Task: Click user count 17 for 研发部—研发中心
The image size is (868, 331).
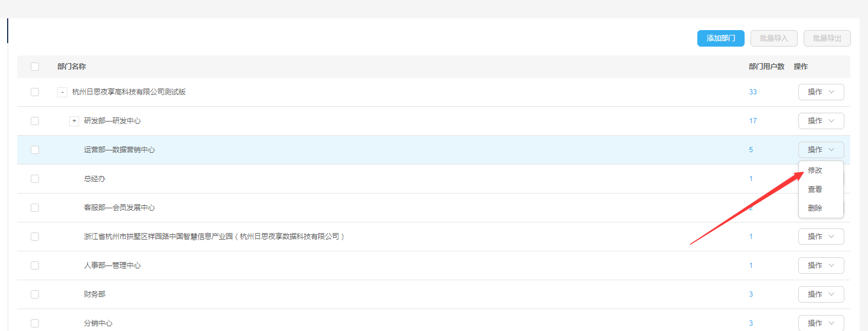Action: [x=753, y=121]
